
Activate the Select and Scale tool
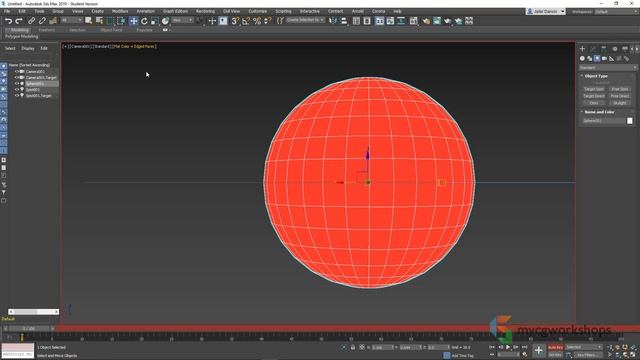click(x=155, y=21)
